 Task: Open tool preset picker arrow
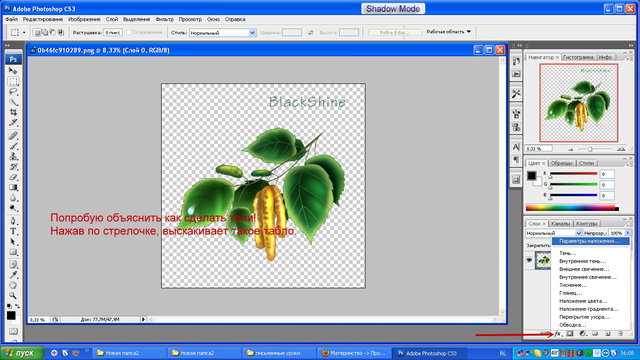(24, 32)
